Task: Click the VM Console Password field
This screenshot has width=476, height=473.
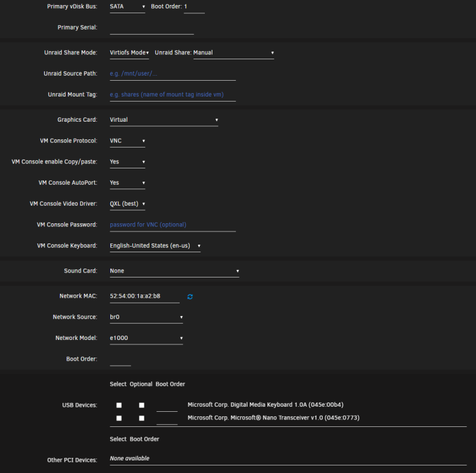Action: click(173, 225)
